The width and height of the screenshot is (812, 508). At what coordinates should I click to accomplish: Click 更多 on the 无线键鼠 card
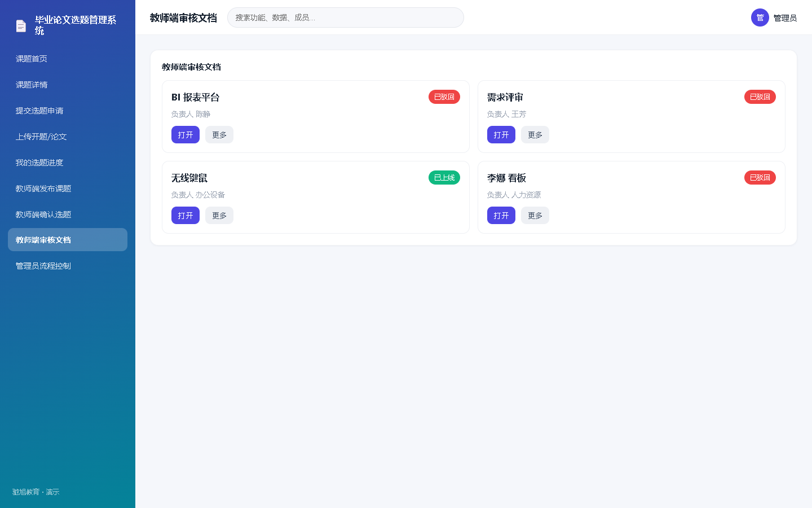[x=219, y=216]
